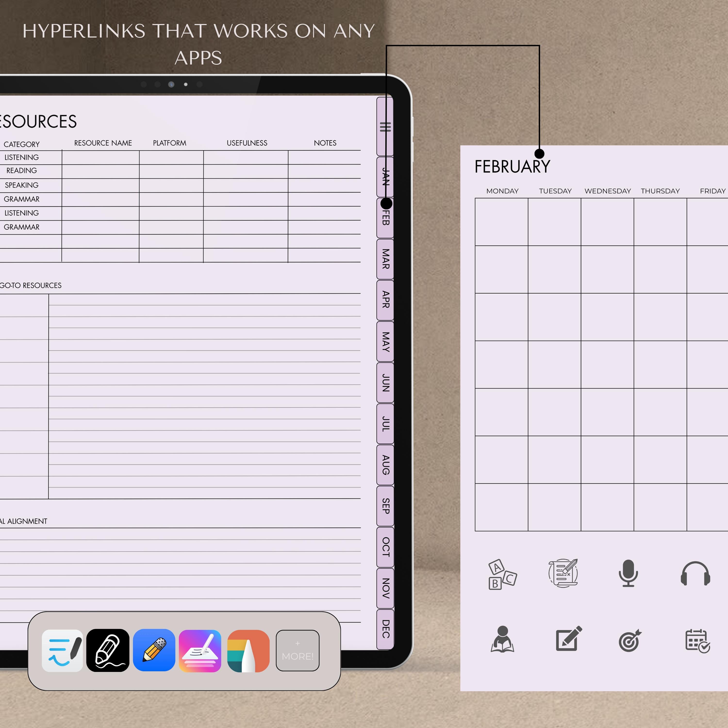Go to the AUG month tab

coord(385,465)
